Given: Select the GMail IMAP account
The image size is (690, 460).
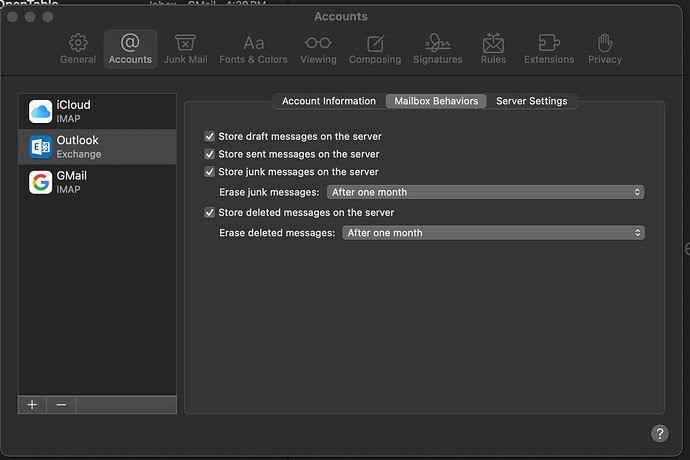Looking at the screenshot, I should tap(97, 182).
